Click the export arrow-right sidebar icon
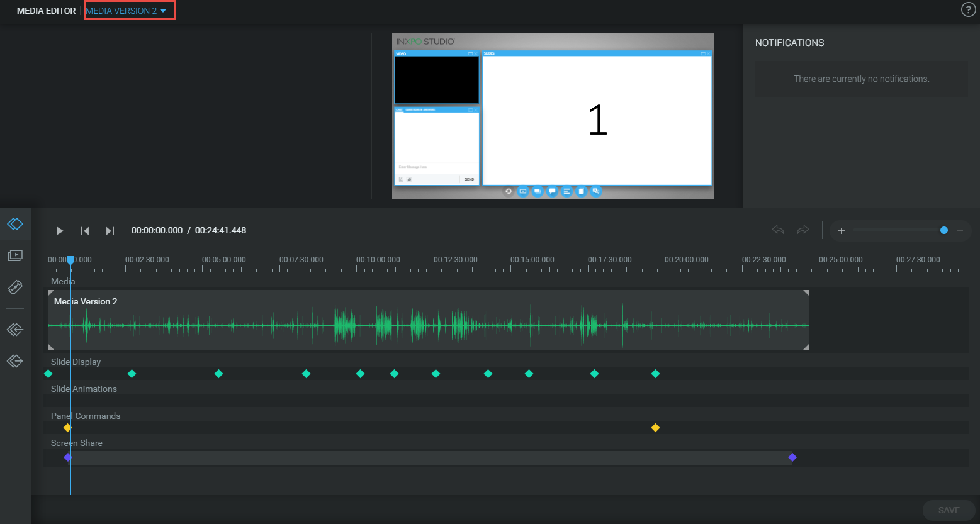This screenshot has height=524, width=980. 15,360
